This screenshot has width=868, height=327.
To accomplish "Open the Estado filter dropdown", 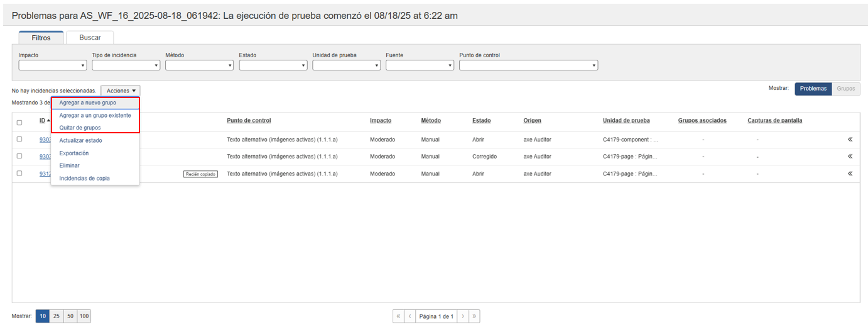I will pos(273,65).
